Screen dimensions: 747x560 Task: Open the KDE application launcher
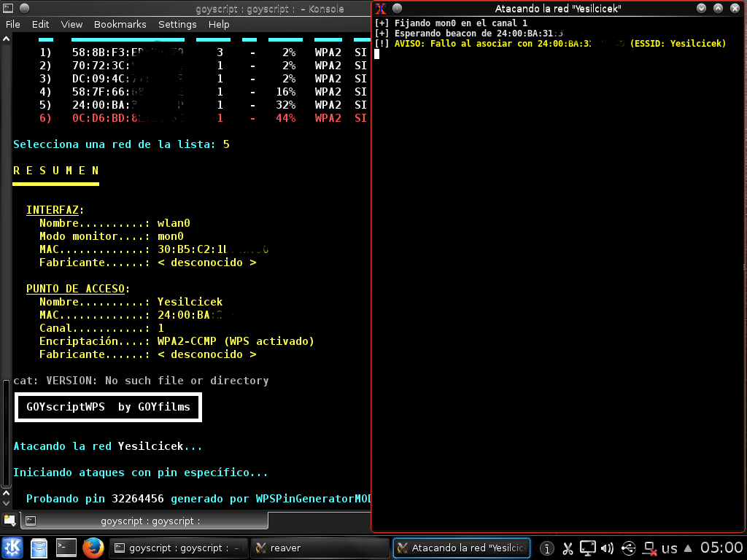(x=12, y=548)
